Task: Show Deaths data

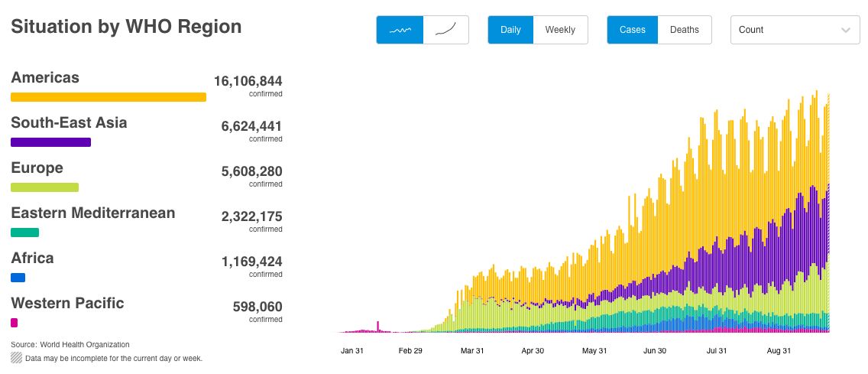Action: 684,30
